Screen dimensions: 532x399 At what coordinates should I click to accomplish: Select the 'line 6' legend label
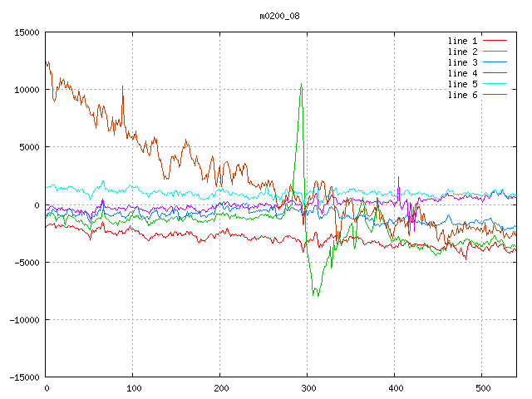(463, 95)
